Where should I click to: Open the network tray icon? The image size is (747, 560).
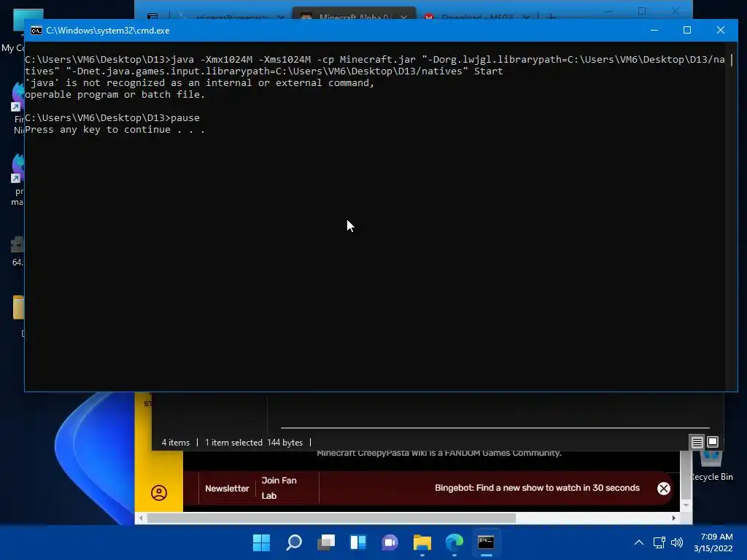(659, 542)
